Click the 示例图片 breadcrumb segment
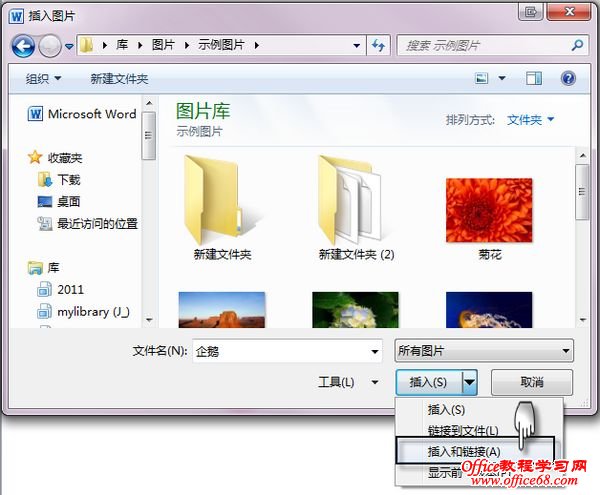Screen dimensions: 600x495 (x=222, y=45)
